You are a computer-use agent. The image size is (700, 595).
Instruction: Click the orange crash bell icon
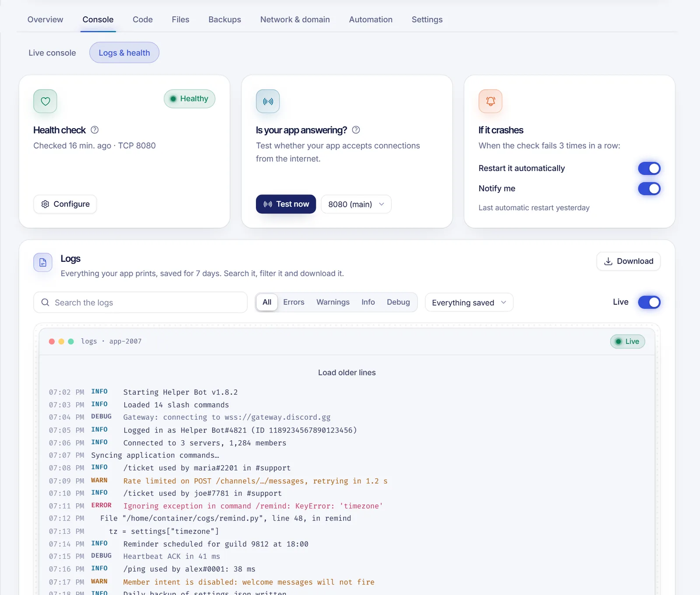coord(490,101)
